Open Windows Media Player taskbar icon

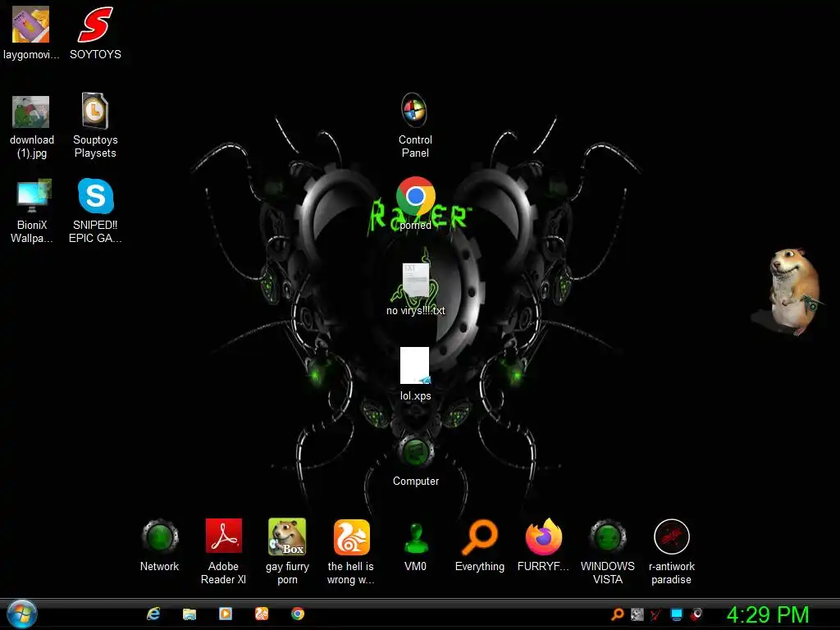pos(226,614)
